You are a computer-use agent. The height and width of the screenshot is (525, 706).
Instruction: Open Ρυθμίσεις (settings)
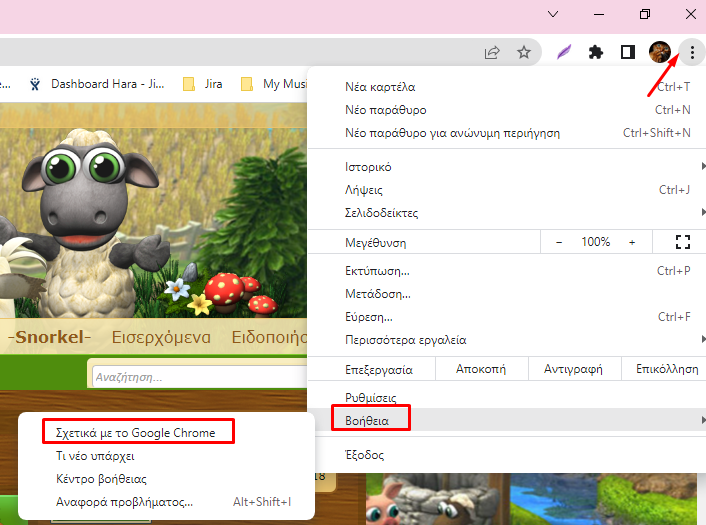507,398
